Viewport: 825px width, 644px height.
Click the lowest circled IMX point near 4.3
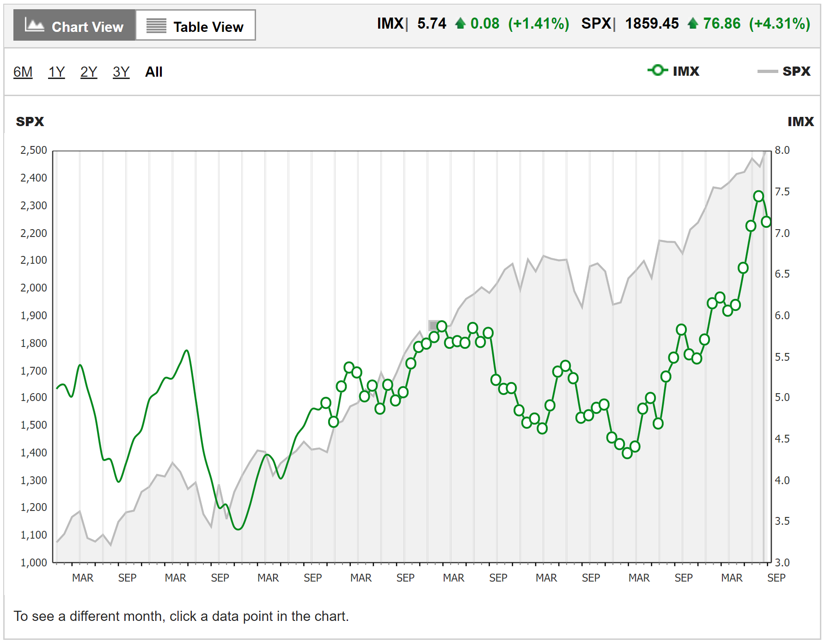pyautogui.click(x=627, y=453)
